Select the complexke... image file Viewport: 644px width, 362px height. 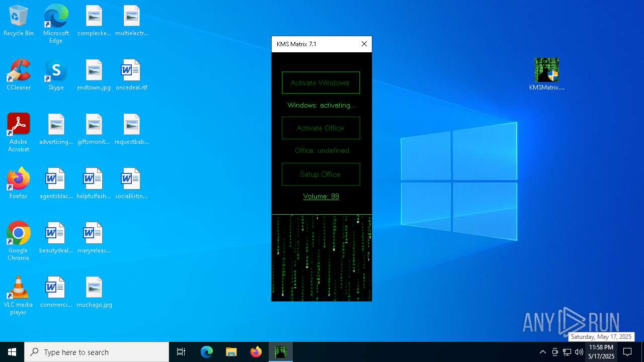[94, 21]
